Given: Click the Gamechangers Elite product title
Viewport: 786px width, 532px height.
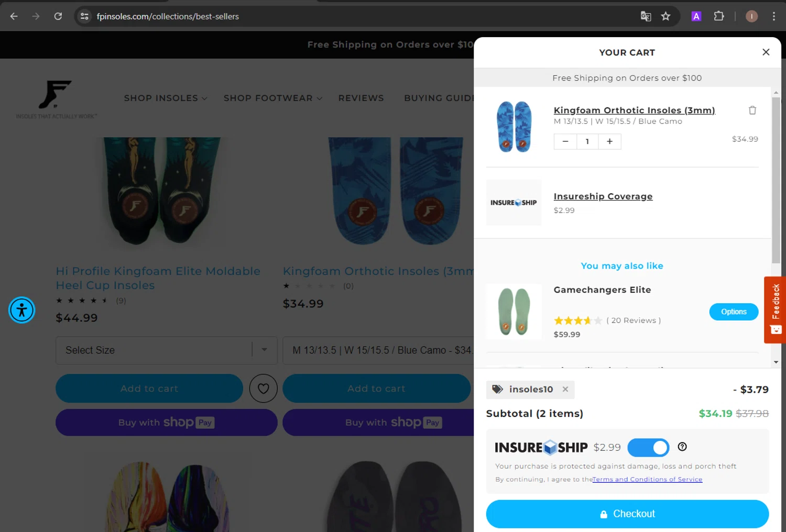Looking at the screenshot, I should click(x=602, y=290).
